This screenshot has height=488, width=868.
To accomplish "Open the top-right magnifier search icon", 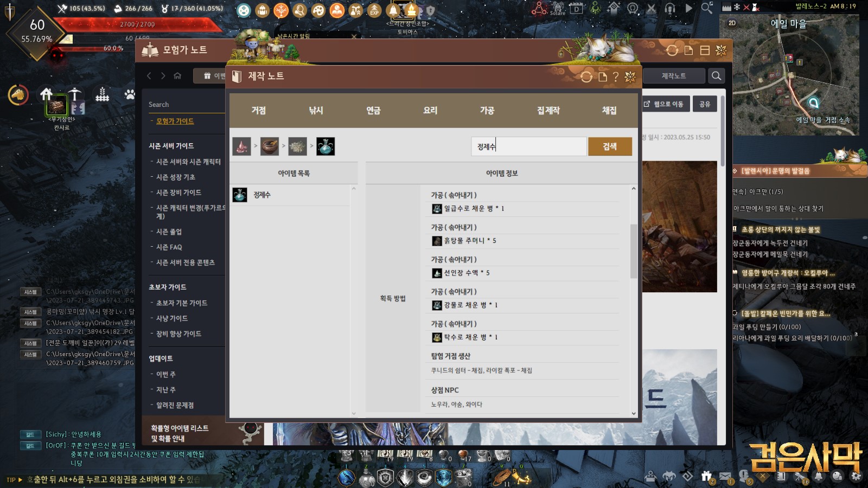I will coord(707,8).
